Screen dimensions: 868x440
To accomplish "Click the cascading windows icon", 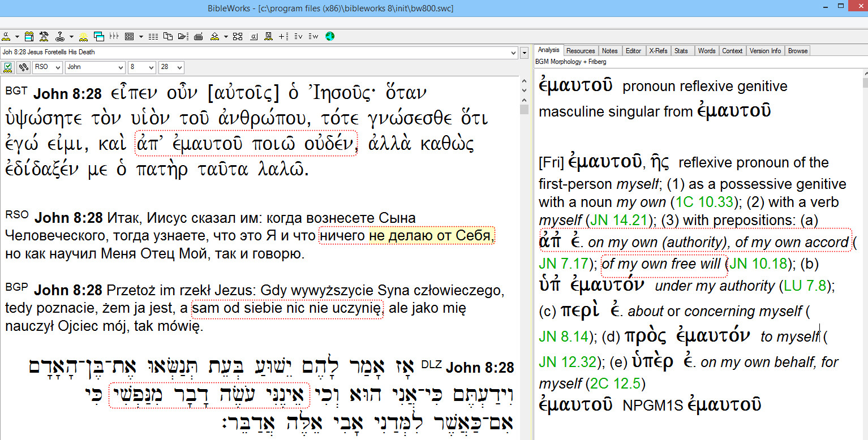I will (99, 37).
